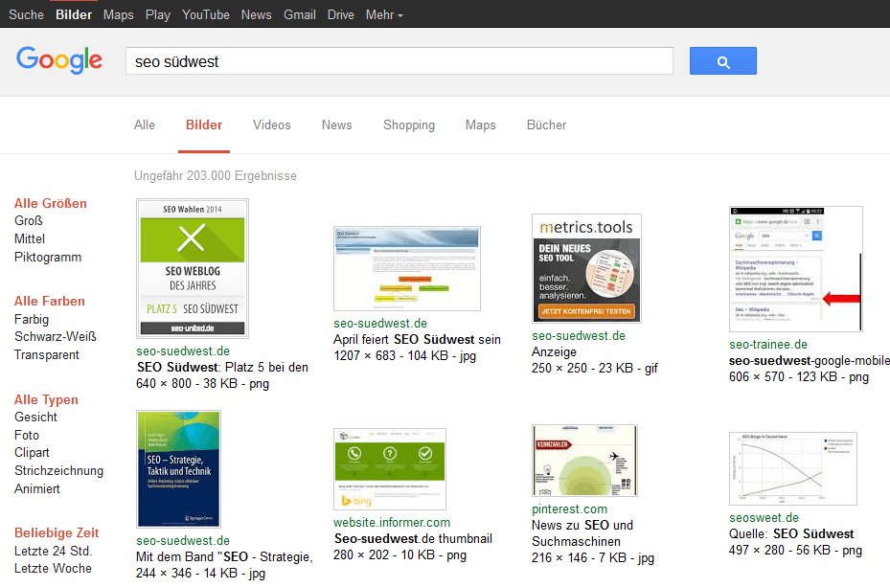Switch to the Alle results tab
890x588 pixels.
coord(144,124)
